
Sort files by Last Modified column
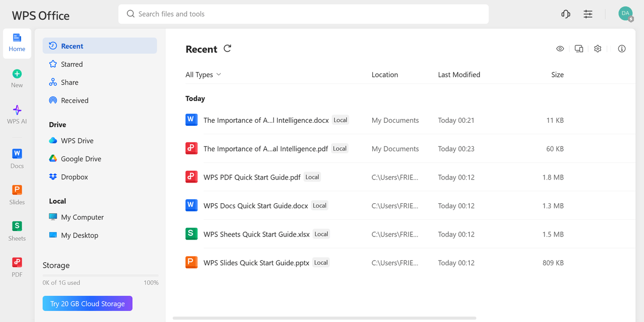click(x=459, y=74)
